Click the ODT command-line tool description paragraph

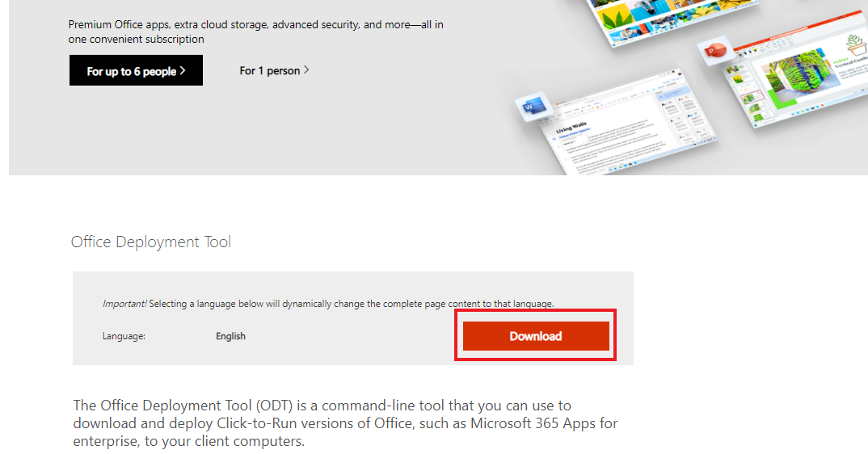(x=345, y=423)
